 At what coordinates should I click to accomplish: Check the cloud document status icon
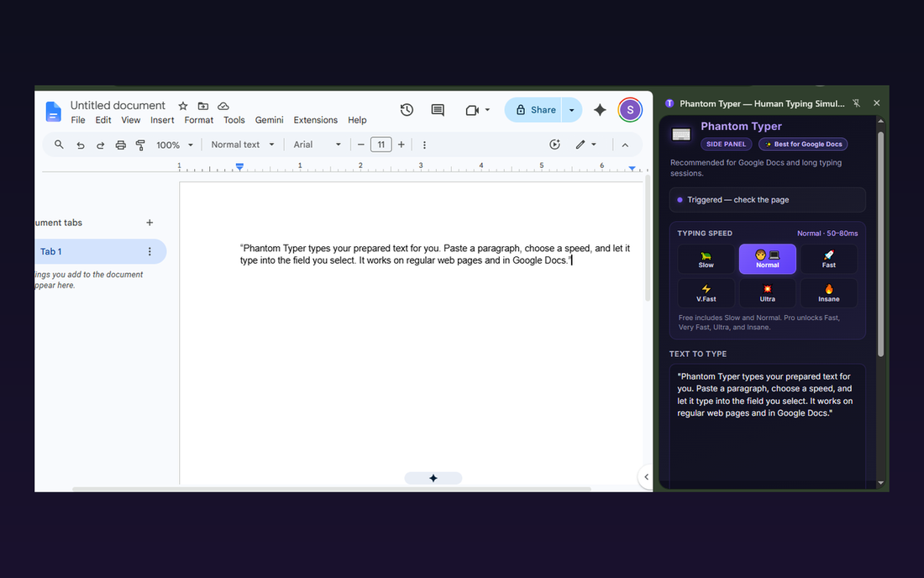point(223,106)
